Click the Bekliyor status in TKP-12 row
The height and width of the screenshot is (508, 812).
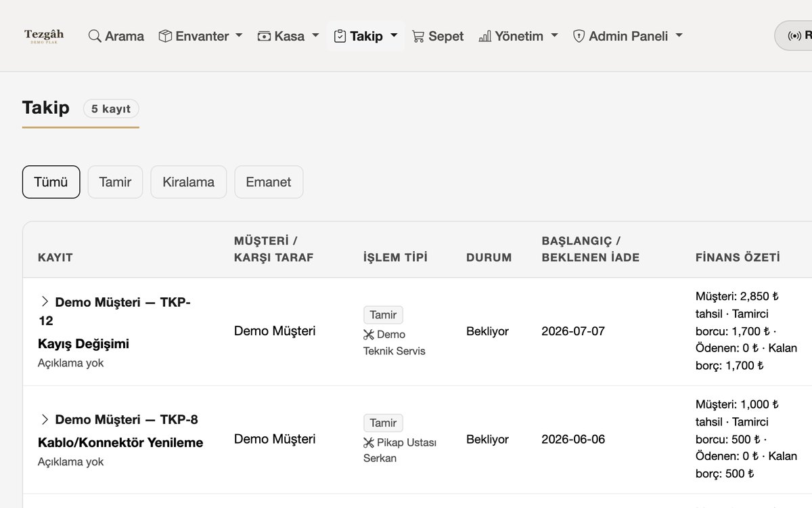click(x=487, y=331)
